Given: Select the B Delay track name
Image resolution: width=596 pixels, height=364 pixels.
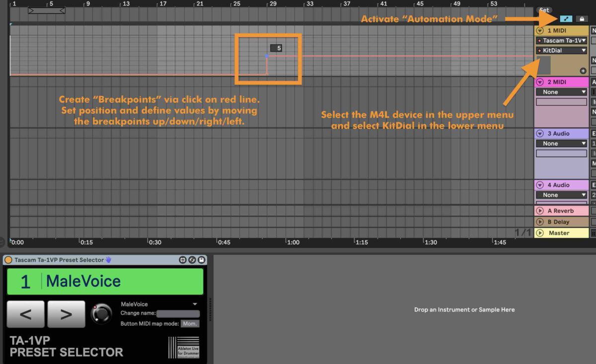Looking at the screenshot, I should click(x=559, y=222).
